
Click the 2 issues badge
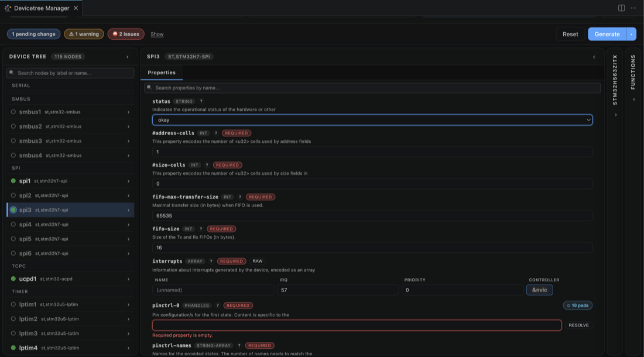(x=126, y=34)
